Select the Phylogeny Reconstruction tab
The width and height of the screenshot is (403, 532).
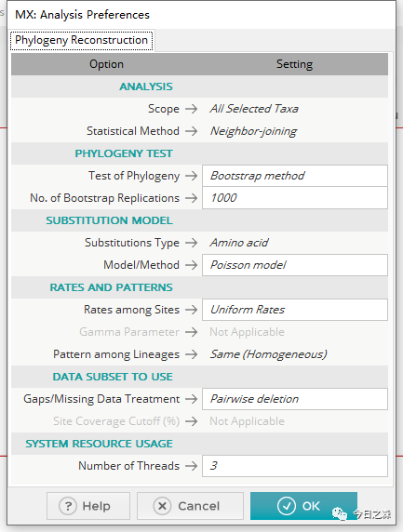pos(82,40)
